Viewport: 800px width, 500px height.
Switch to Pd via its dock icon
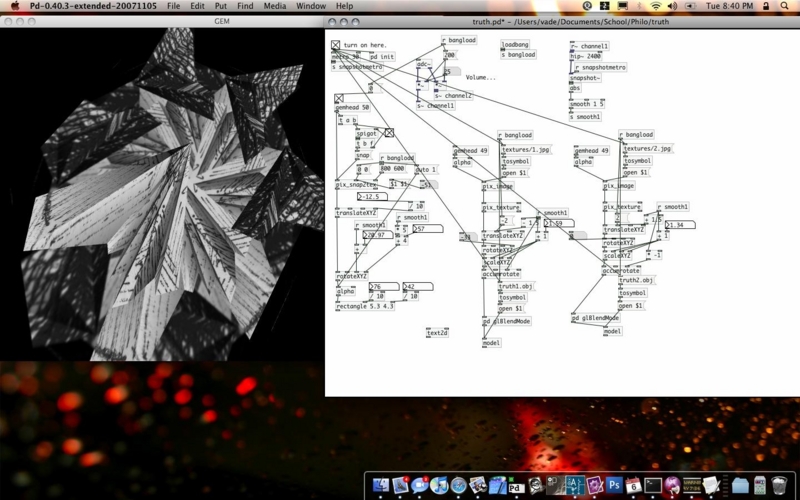pyautogui.click(x=516, y=485)
